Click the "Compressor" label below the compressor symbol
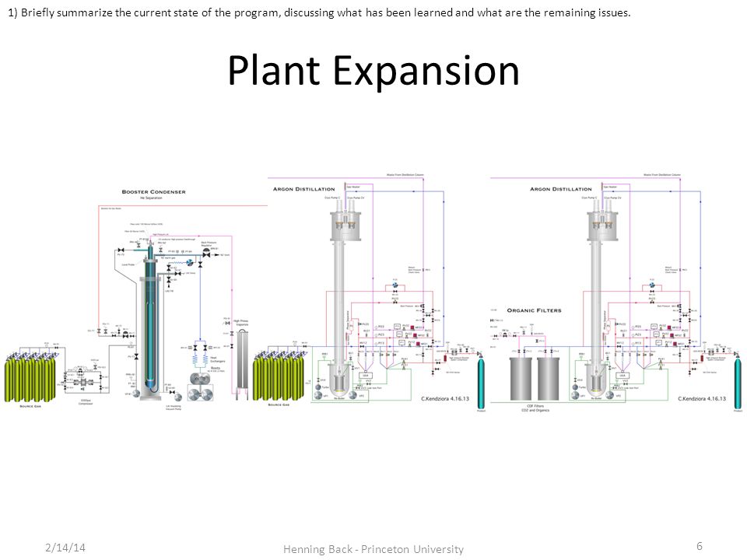This screenshot has width=747, height=560. [x=86, y=402]
